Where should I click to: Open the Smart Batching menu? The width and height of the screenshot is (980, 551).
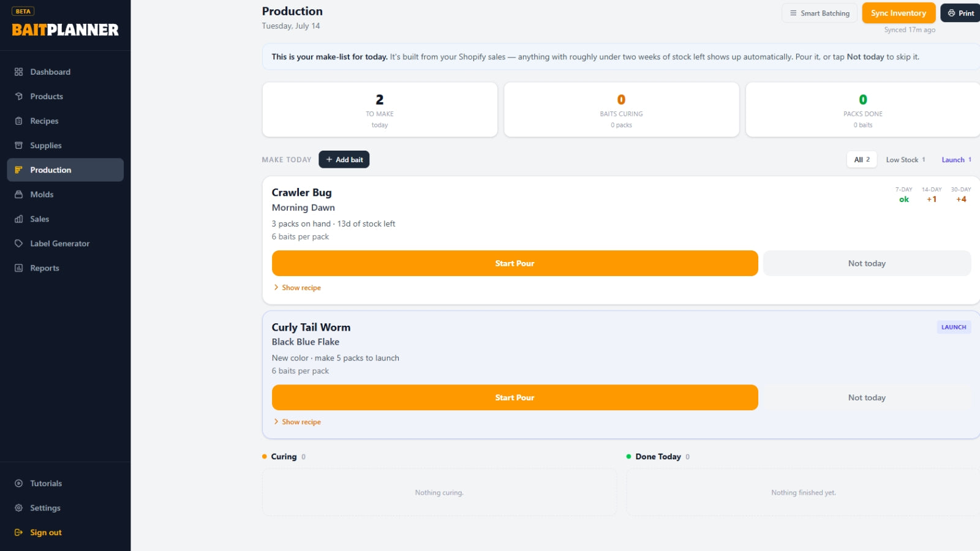click(x=820, y=13)
